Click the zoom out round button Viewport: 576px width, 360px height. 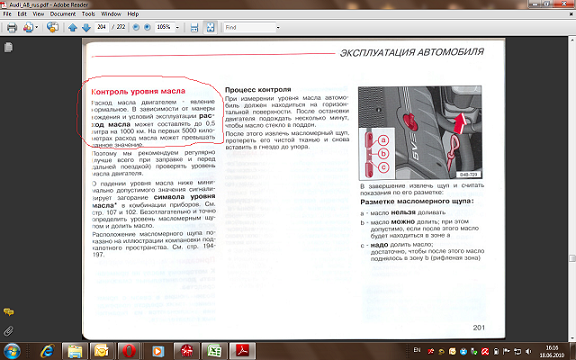(136, 28)
